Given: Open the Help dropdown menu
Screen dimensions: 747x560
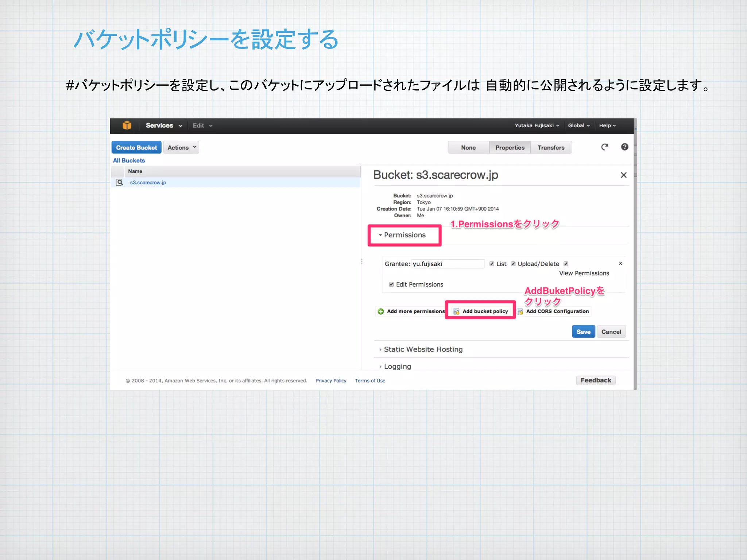Looking at the screenshot, I should pyautogui.click(x=607, y=125).
